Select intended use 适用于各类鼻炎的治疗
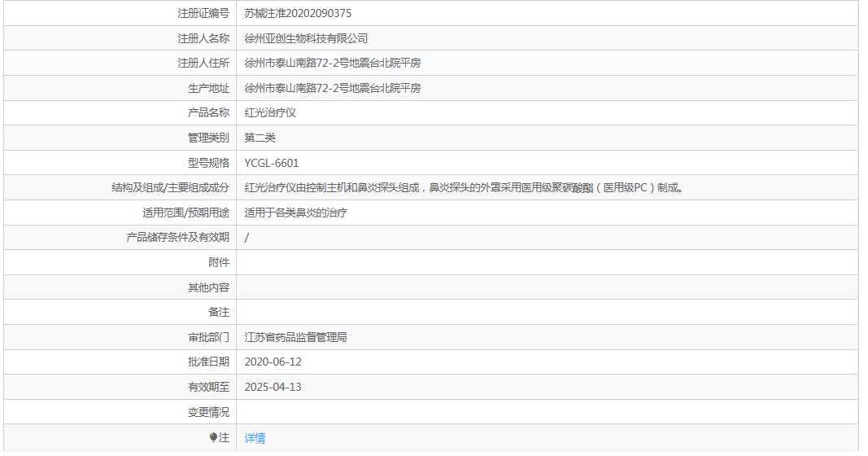The image size is (868, 456). (295, 213)
